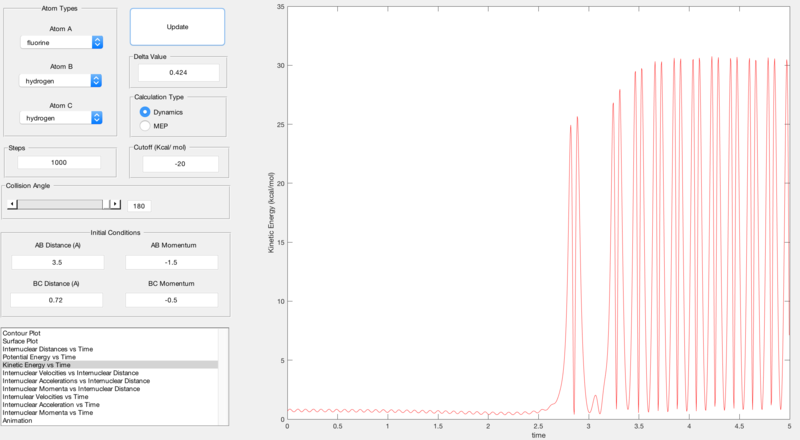Select the Dynamics calculation type

[x=145, y=112]
